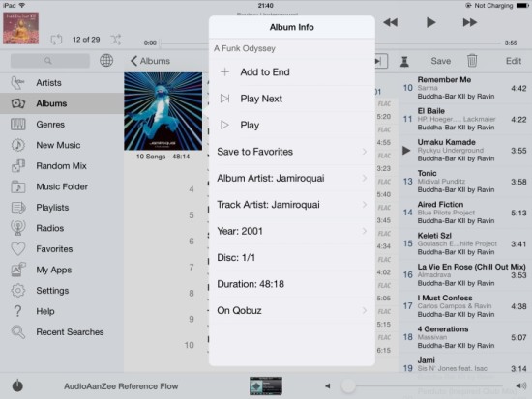Select queue track I Must Confess
532x399 pixels.
(465, 306)
